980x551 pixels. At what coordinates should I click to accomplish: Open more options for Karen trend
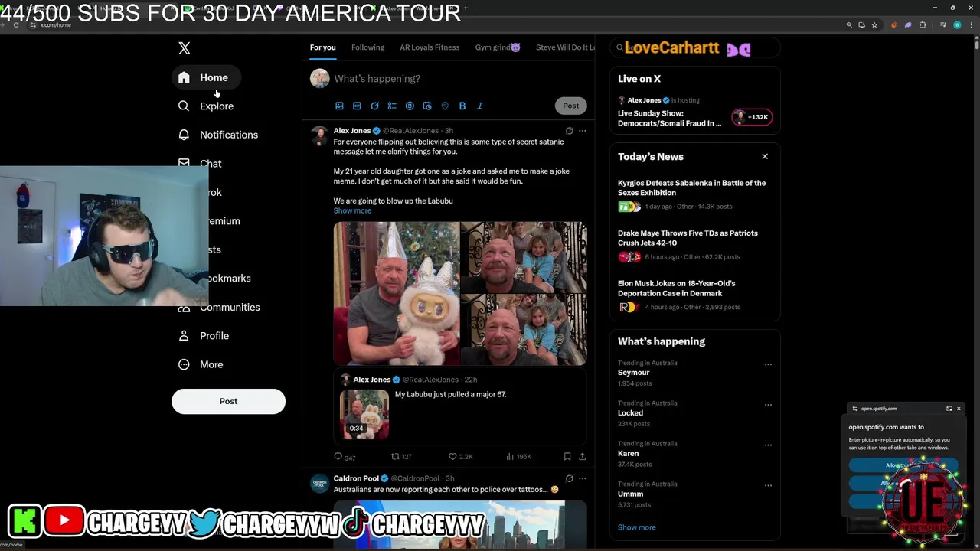pyautogui.click(x=768, y=445)
